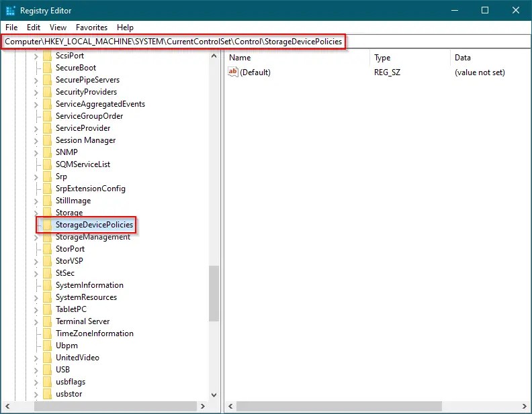Viewport: 532px width, 414px height.
Task: Click the string value icon beside (Default)
Action: coord(233,72)
